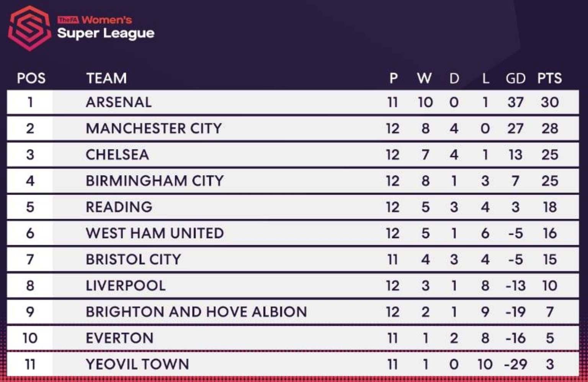This screenshot has height=382, width=588.
Task: Click the W column header
Action: pos(425,78)
